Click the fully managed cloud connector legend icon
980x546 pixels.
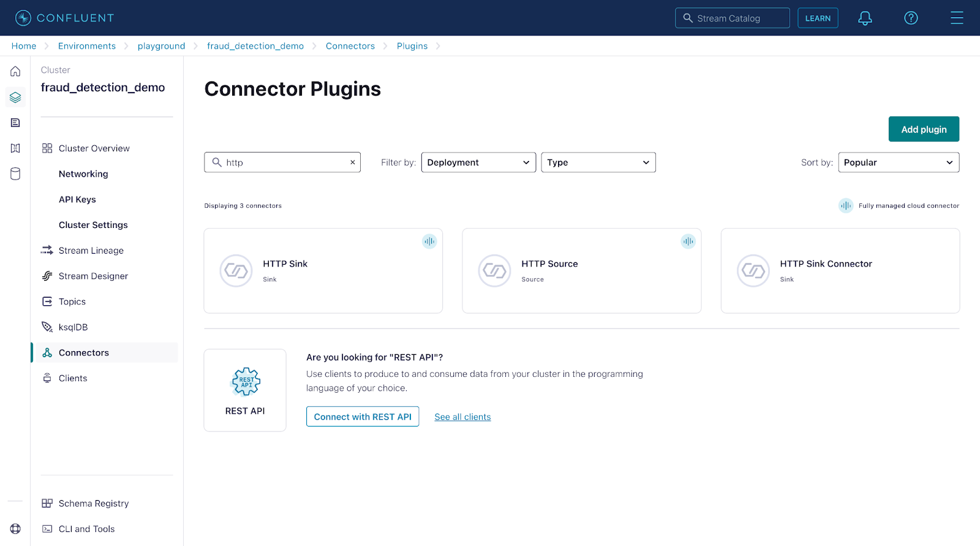click(846, 206)
